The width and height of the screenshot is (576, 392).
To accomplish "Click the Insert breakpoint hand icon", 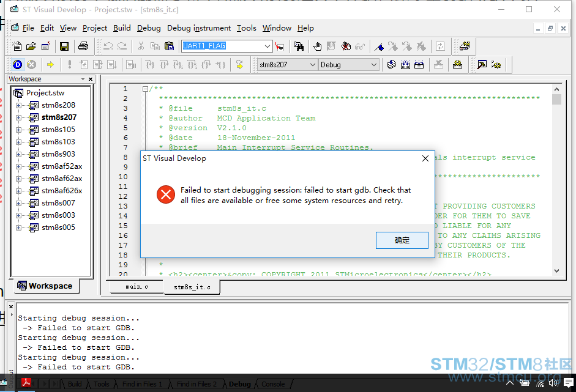I will click(318, 46).
